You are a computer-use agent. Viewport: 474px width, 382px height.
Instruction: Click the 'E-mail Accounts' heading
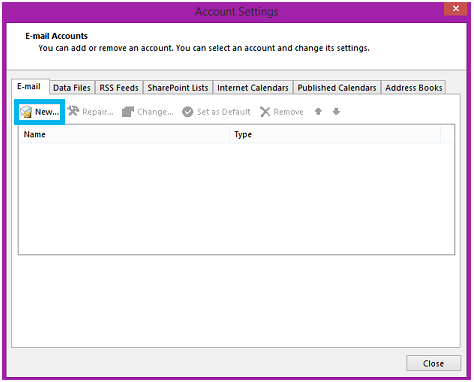[x=56, y=36]
